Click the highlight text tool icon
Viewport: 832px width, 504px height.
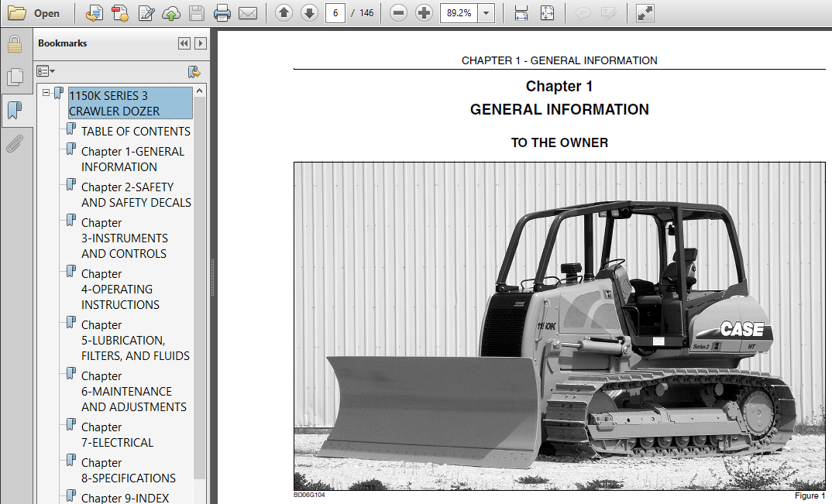click(x=609, y=13)
